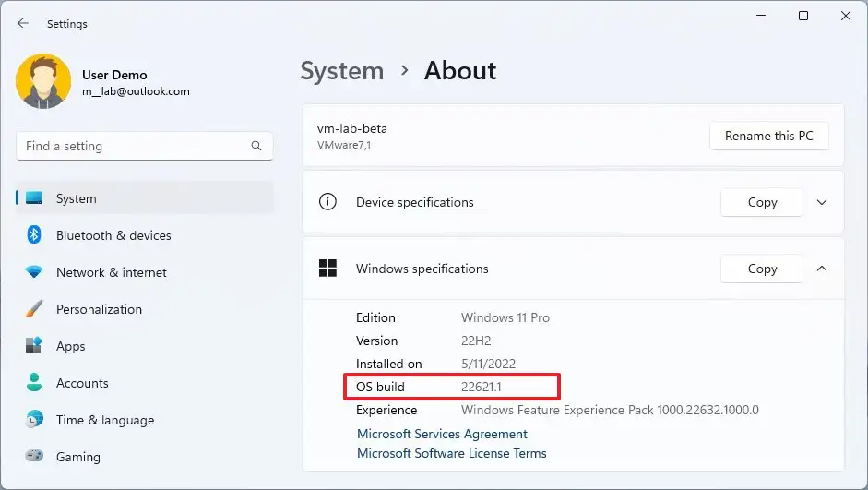Open Microsoft Software License Terms link

(x=451, y=453)
